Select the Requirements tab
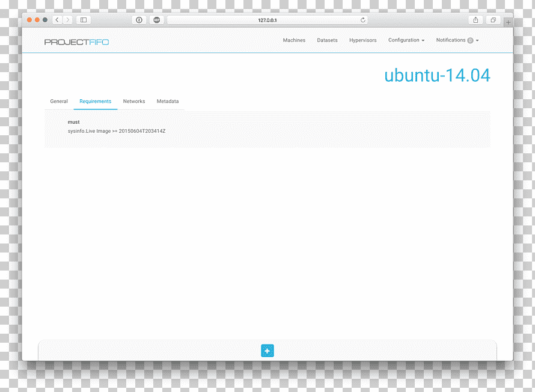The height and width of the screenshot is (392, 535). point(95,102)
